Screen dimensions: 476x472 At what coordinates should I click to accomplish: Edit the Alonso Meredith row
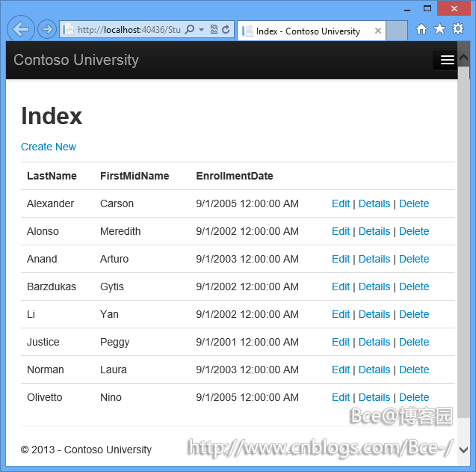[341, 231]
